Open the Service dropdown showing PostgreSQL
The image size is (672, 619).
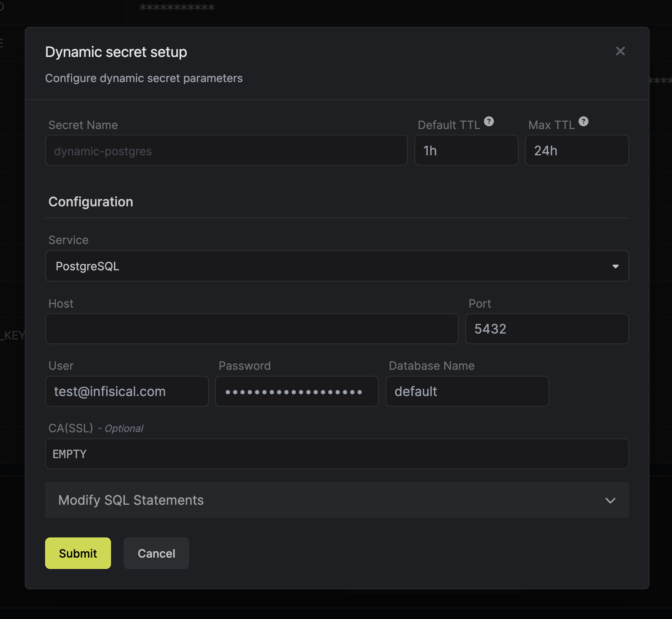pyautogui.click(x=337, y=266)
